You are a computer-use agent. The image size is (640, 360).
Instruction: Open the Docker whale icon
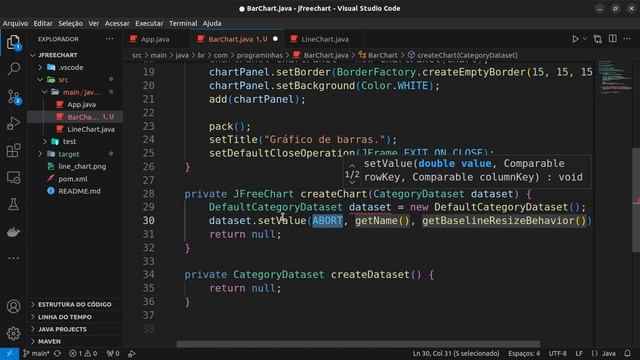click(13, 232)
